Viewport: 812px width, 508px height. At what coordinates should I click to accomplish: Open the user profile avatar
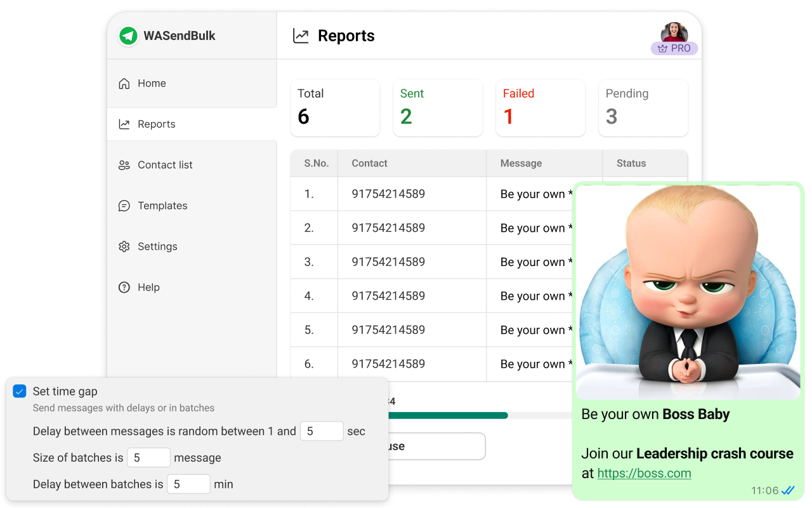tap(674, 33)
